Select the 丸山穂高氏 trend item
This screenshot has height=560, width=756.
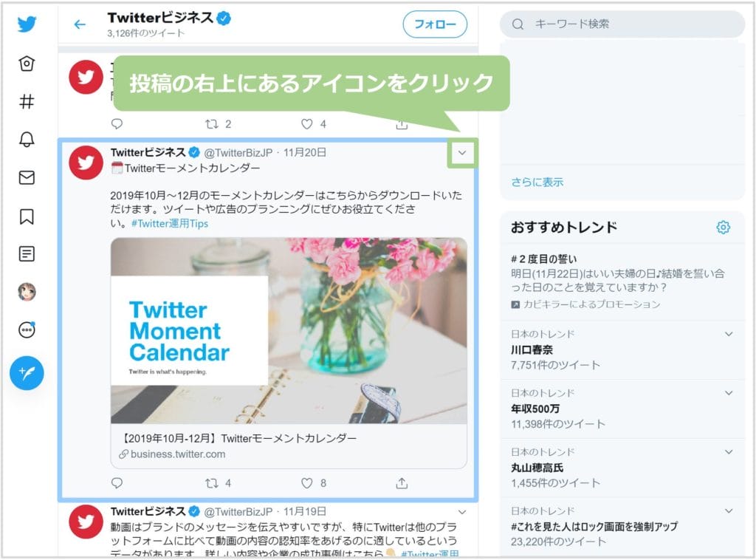(x=622, y=468)
